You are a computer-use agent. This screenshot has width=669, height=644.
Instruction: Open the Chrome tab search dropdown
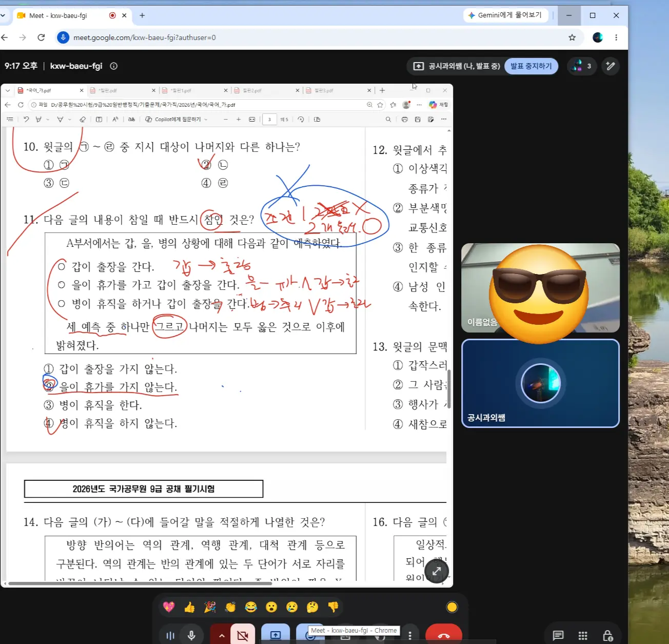[x=3, y=15]
